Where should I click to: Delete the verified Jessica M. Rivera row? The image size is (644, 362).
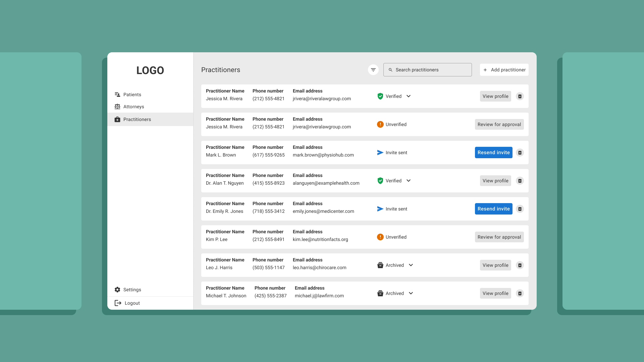tap(520, 96)
